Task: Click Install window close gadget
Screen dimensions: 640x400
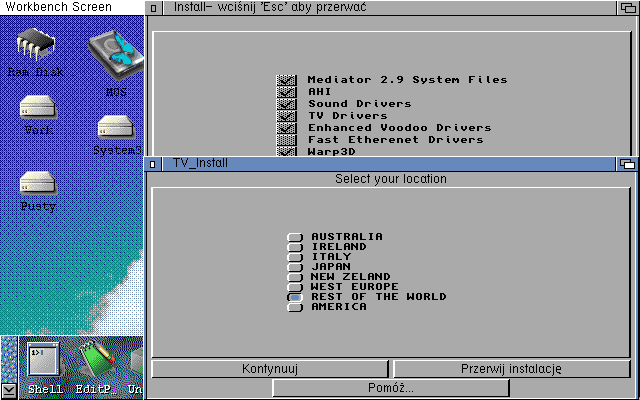Action: 153,8
